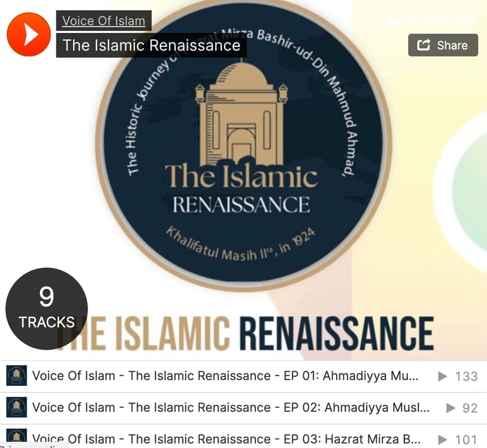Click the Share button
487x448 pixels.
tap(443, 46)
